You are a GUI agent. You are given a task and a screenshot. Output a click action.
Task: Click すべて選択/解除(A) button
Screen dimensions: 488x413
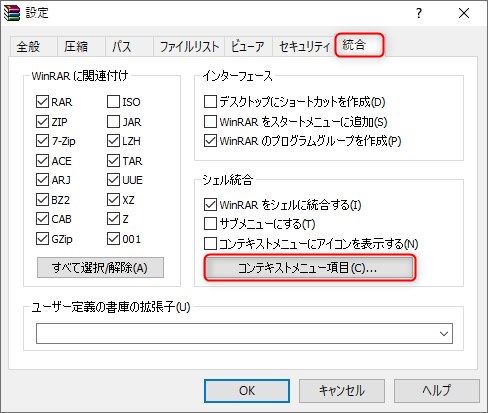(100, 267)
